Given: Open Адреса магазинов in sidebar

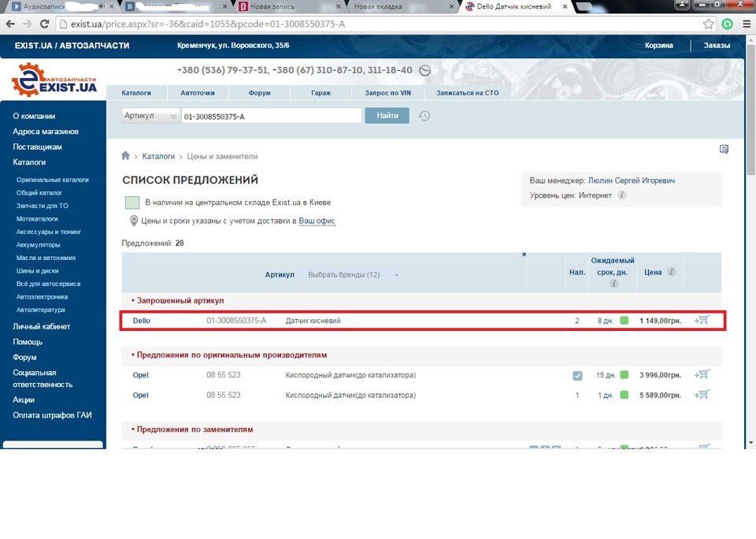Looking at the screenshot, I should click(46, 132).
